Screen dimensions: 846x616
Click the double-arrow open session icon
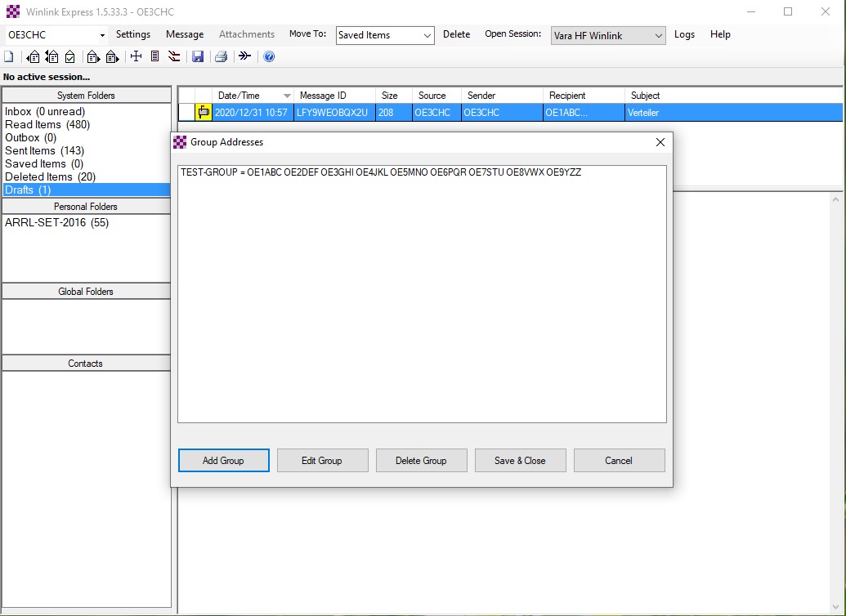(245, 56)
